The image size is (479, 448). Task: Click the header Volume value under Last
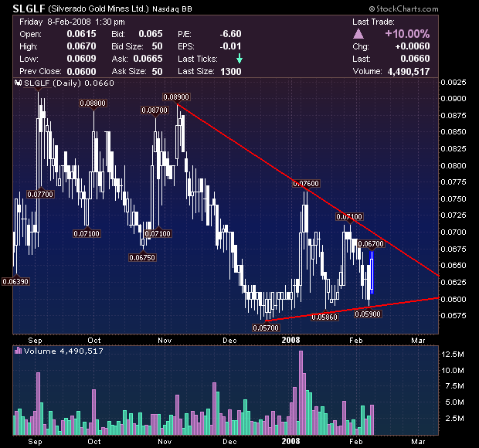click(x=409, y=72)
